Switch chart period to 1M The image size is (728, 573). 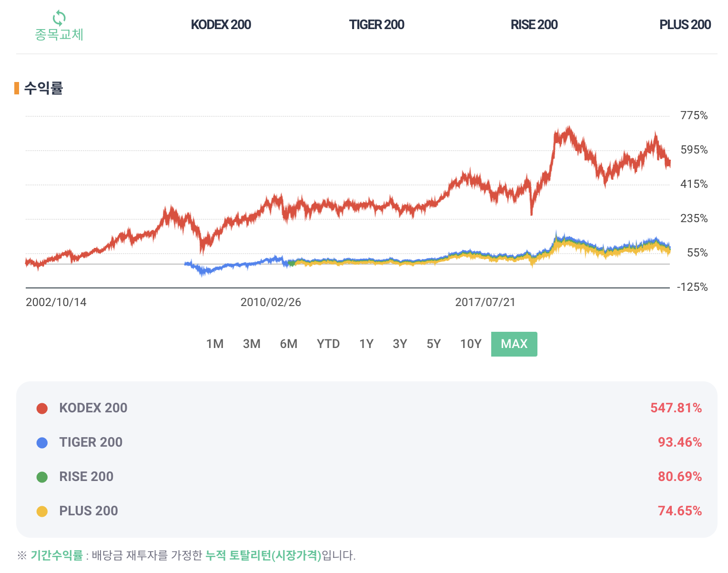coord(215,344)
